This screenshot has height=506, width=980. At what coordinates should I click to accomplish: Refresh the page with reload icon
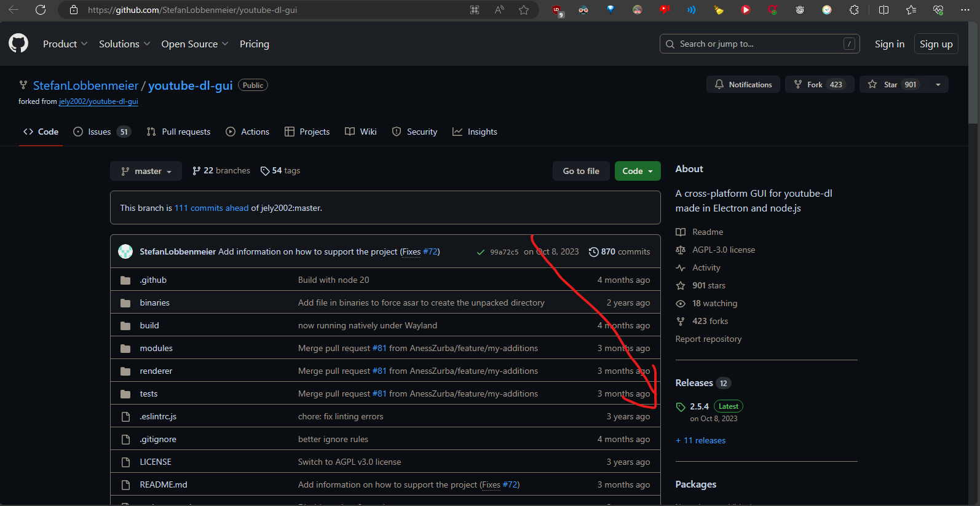pyautogui.click(x=41, y=10)
